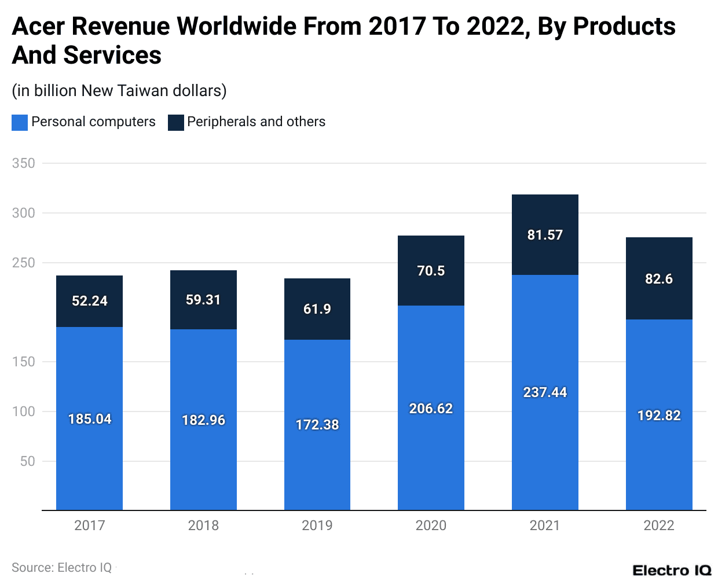Select the 2020 axis label
Image resolution: width=718 pixels, height=588 pixels.
pos(431,525)
